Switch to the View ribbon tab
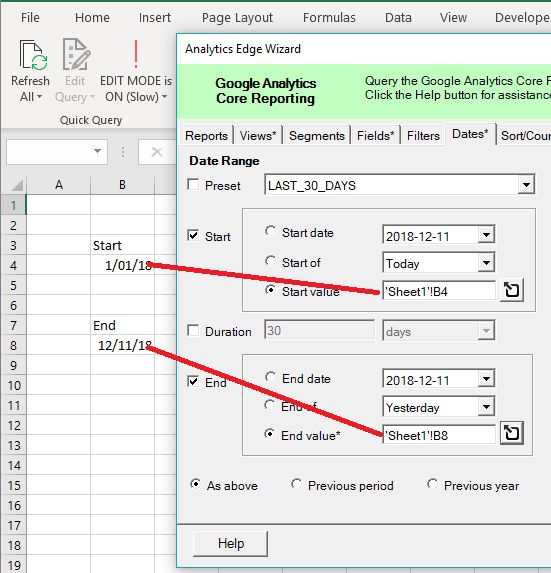Viewport: 551px width, 573px height. click(453, 18)
